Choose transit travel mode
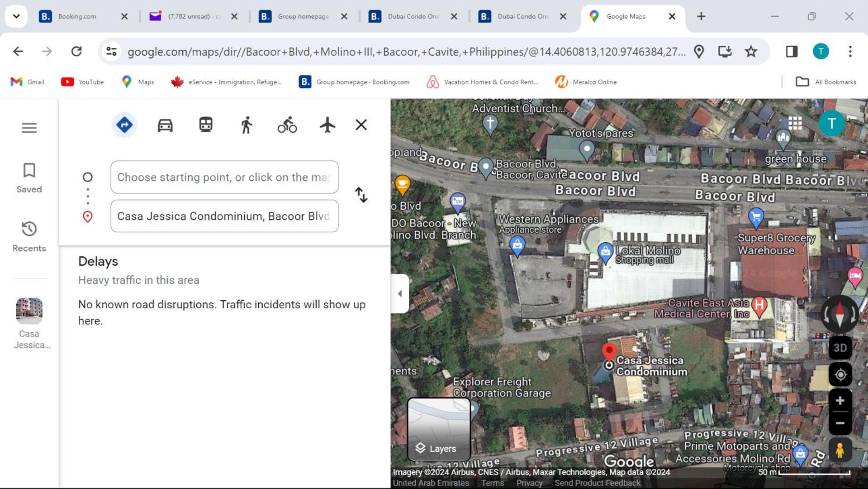Screen dimensions: 868x489 tap(206, 125)
